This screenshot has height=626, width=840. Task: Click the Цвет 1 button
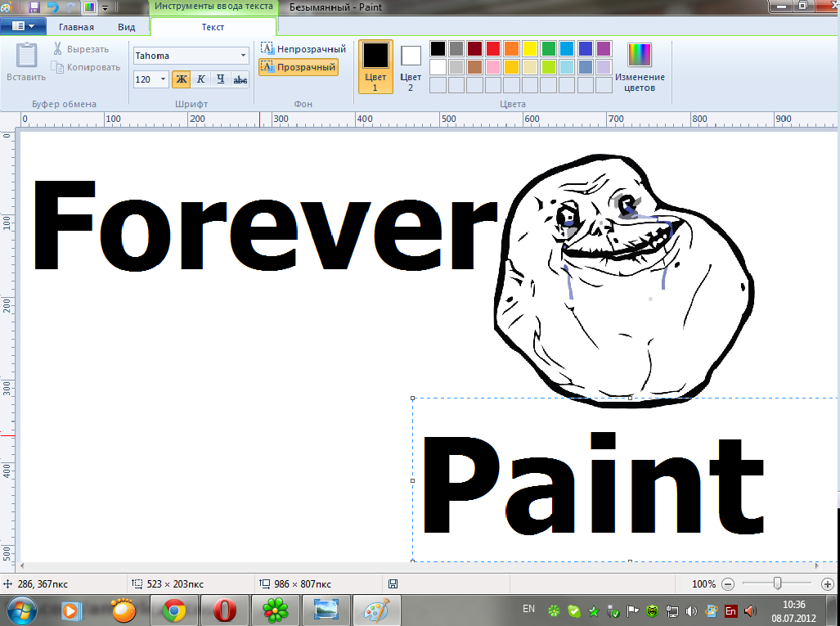tap(375, 65)
